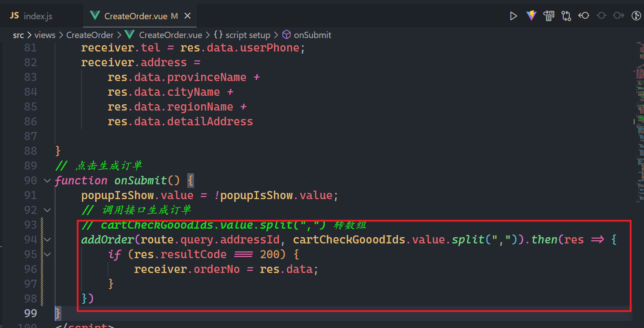Click the closing brace on line 99
The width and height of the screenshot is (644, 328).
58,313
